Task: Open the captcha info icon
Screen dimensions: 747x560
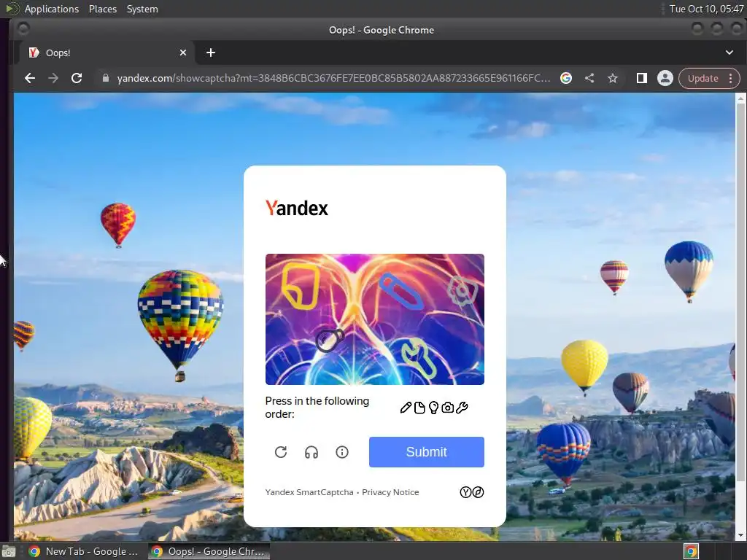Action: [342, 452]
